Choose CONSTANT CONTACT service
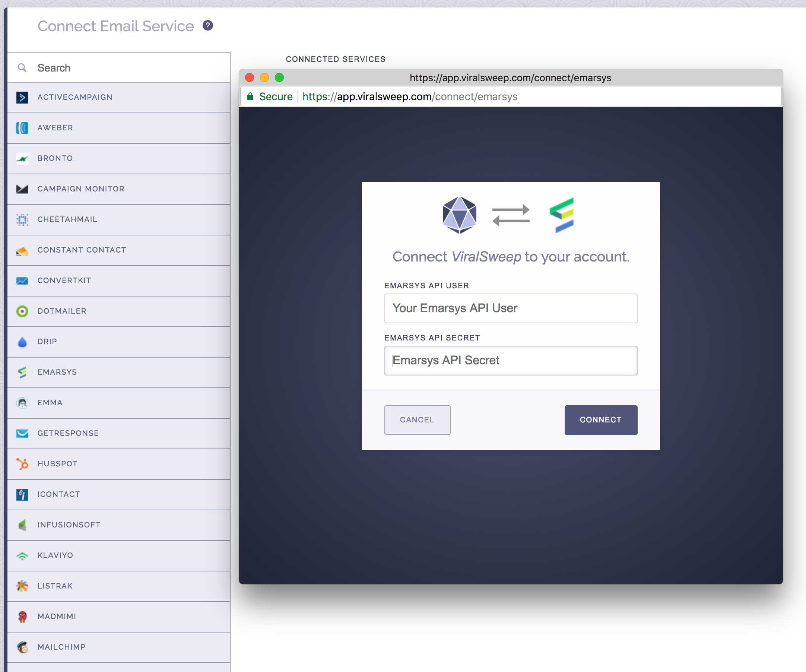 [118, 250]
